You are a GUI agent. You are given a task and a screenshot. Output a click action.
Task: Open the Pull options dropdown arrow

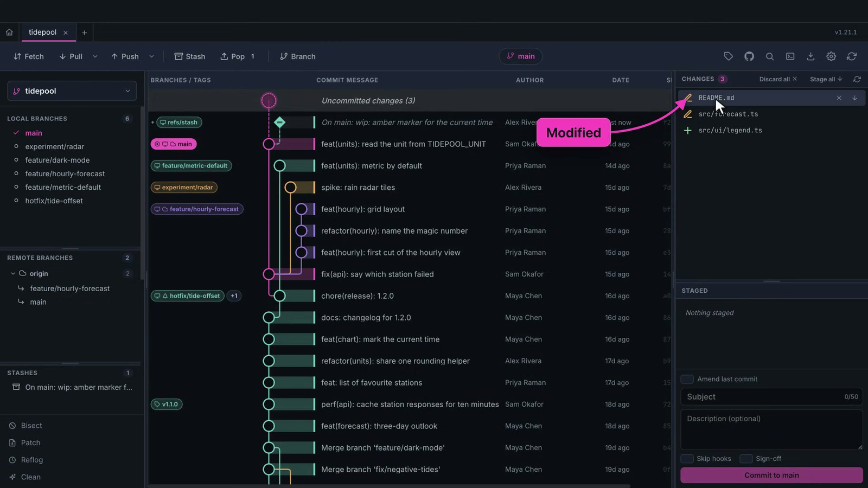pyautogui.click(x=95, y=56)
